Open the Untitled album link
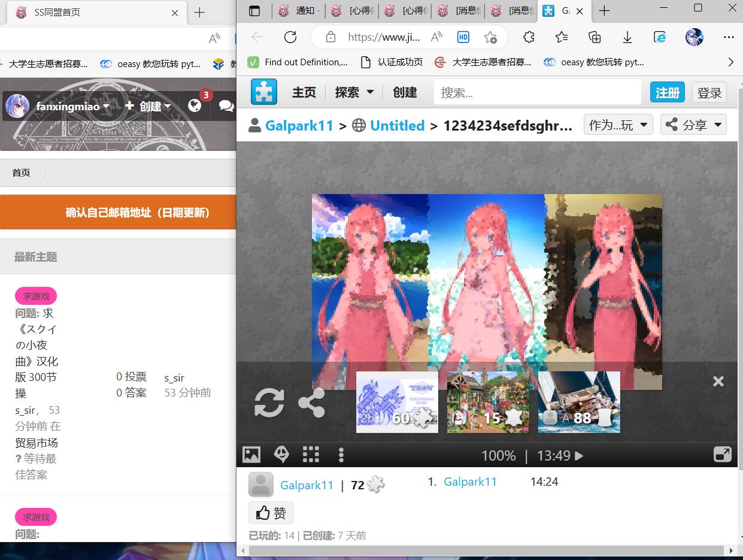Viewport: 743px width, 560px height. pos(397,125)
